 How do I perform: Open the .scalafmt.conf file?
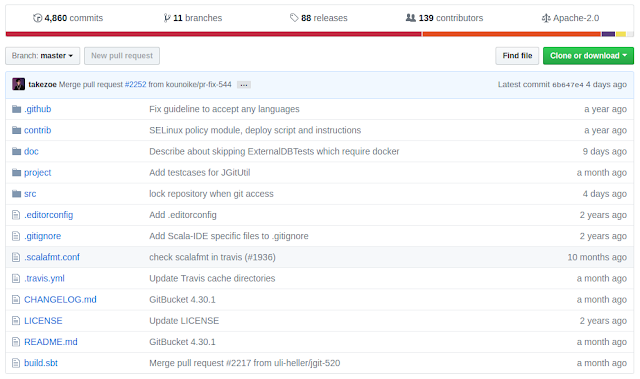click(52, 257)
